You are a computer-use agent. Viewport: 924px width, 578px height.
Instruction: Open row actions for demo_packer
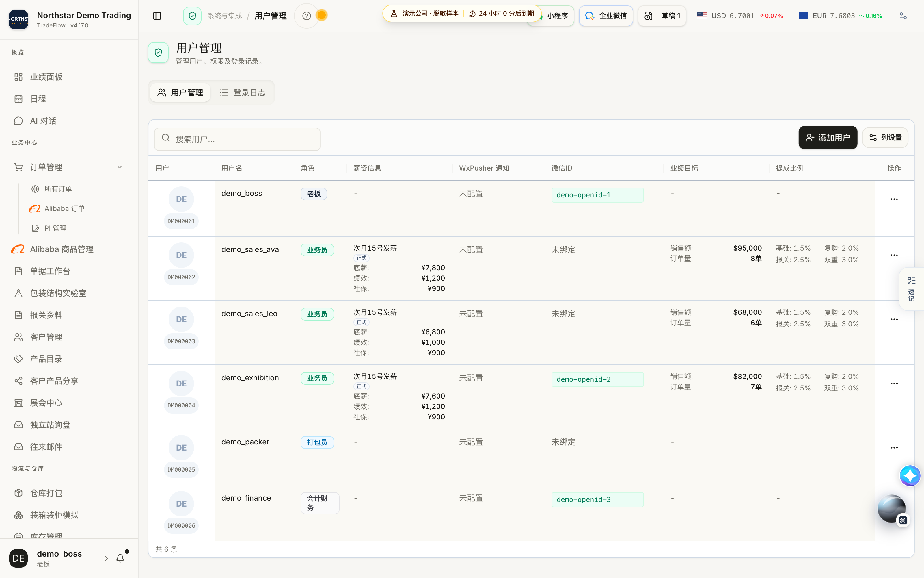tap(894, 448)
